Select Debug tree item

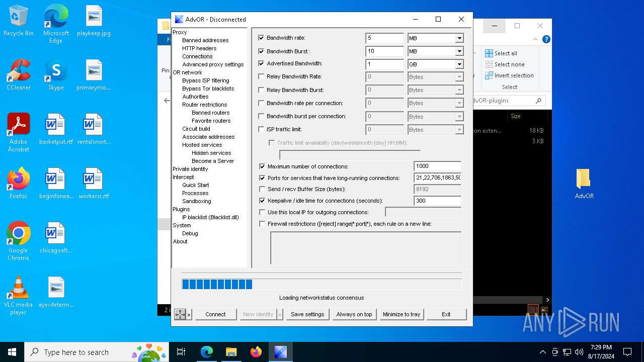pyautogui.click(x=190, y=233)
